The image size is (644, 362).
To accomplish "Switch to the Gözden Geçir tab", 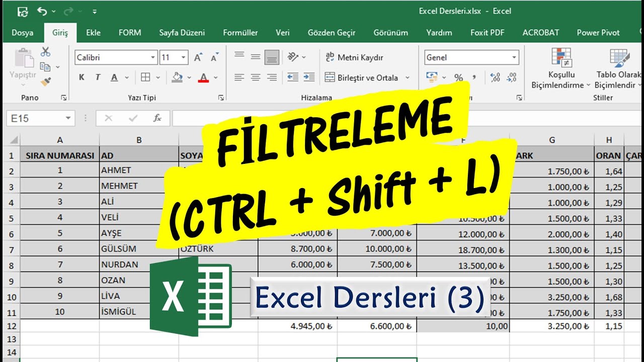I will (332, 33).
